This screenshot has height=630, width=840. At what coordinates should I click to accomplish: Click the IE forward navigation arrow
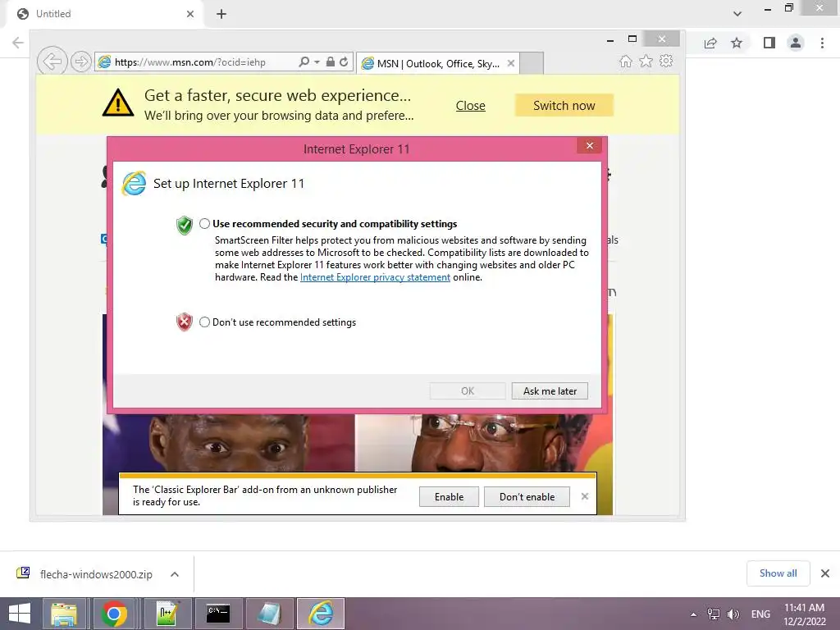click(x=81, y=62)
